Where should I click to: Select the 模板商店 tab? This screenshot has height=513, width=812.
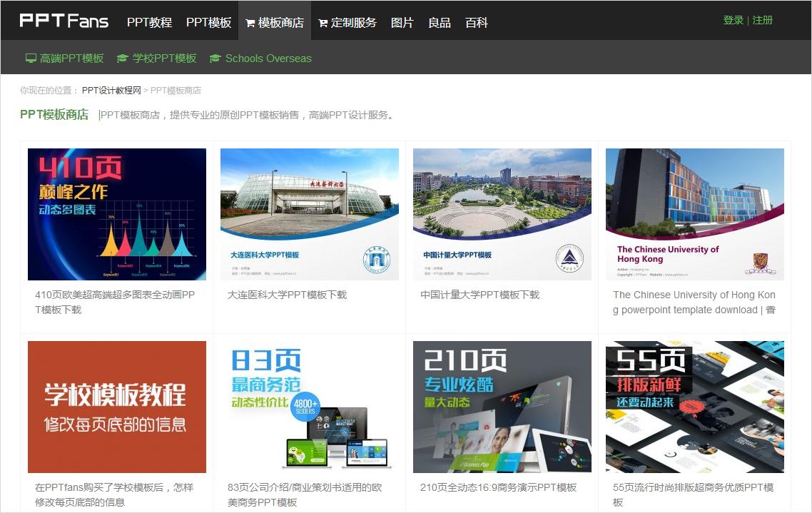click(x=275, y=22)
